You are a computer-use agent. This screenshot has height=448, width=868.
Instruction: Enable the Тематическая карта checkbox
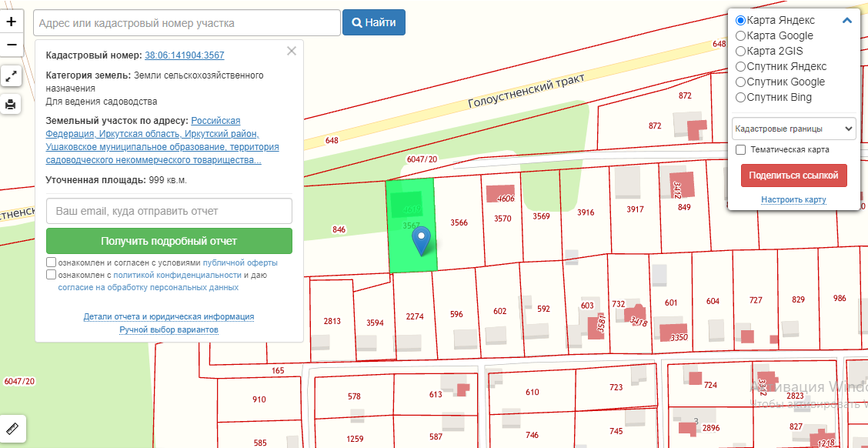point(740,149)
